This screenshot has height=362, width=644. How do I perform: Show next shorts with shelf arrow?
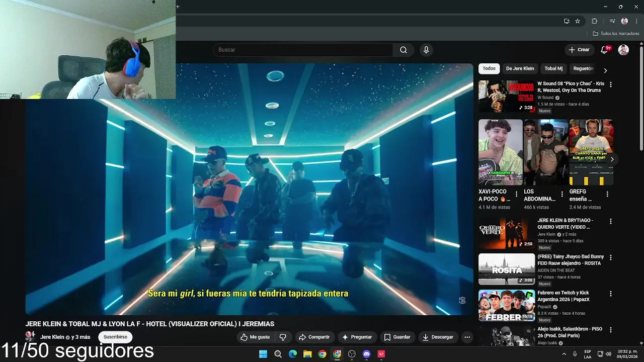click(x=612, y=159)
